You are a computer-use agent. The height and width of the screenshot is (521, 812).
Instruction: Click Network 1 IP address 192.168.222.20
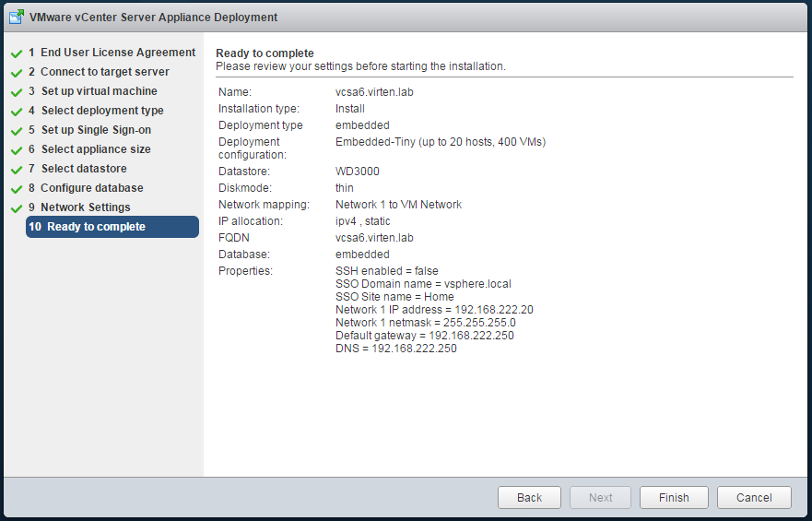click(434, 310)
